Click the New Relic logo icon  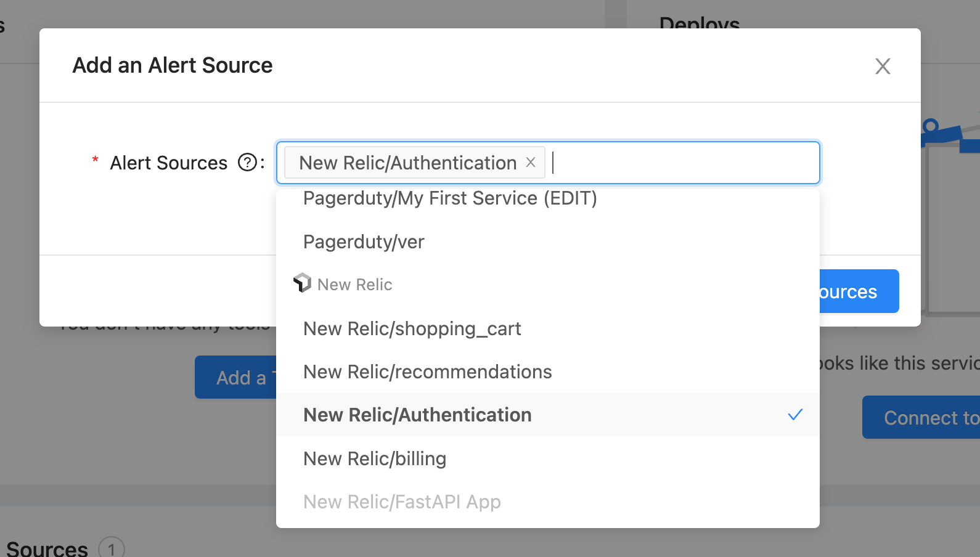(302, 283)
